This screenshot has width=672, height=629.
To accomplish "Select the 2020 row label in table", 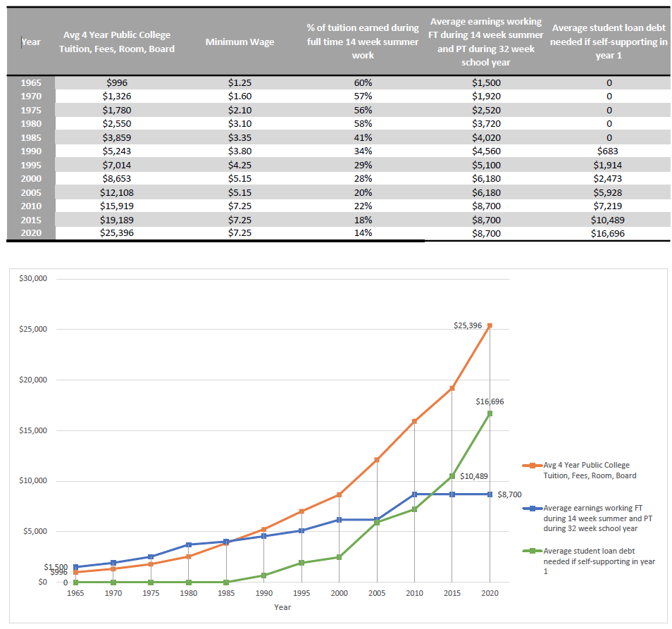I will [x=31, y=232].
